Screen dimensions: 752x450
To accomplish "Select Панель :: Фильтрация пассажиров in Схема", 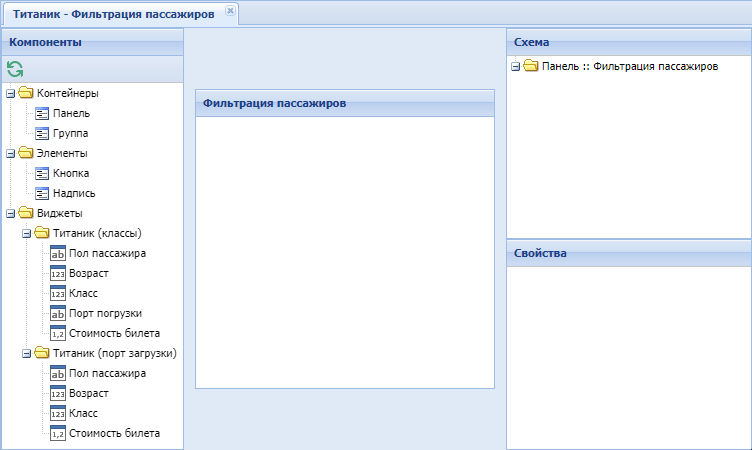I will pos(630,67).
